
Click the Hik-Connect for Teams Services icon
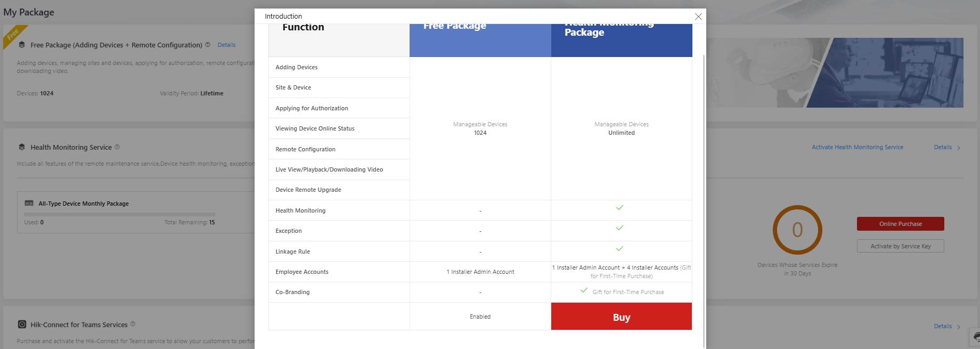click(22, 324)
